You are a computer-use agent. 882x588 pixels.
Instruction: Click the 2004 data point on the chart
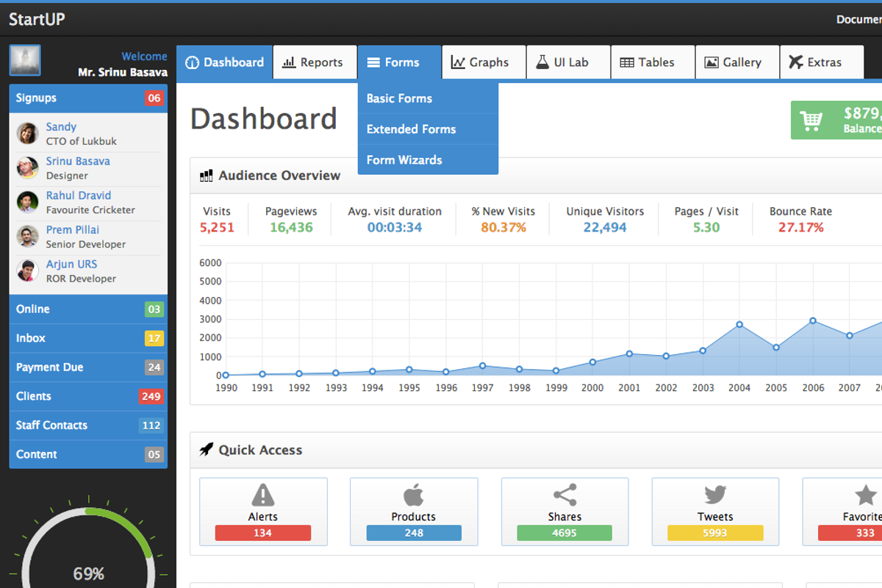coord(739,324)
